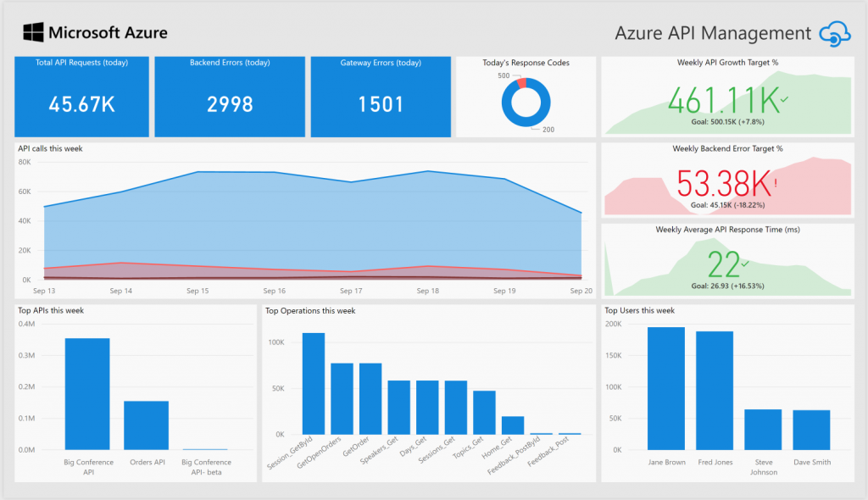Select the Steve Johnson user bar

pyautogui.click(x=763, y=429)
